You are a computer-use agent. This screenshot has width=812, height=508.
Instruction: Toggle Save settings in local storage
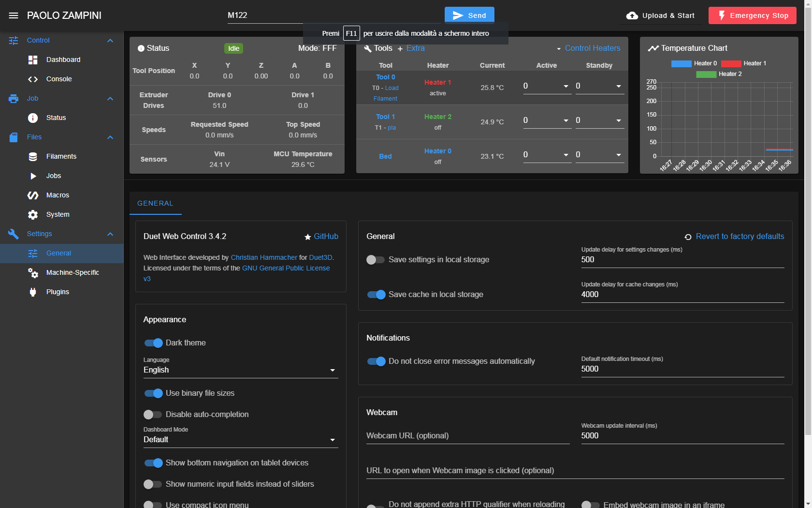[376, 260]
